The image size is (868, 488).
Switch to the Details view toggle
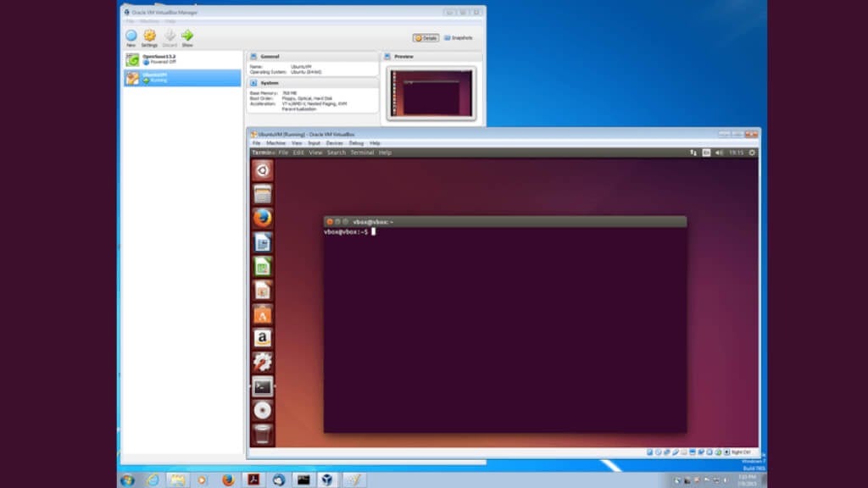[426, 38]
